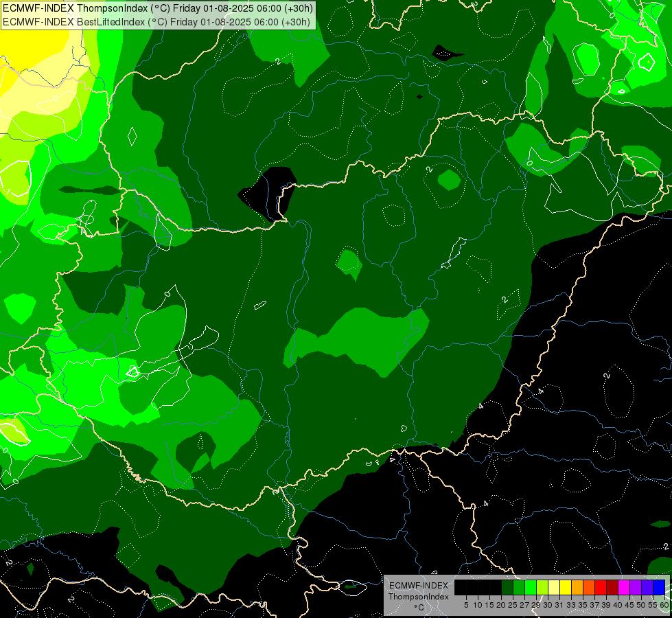Screen dimensions: 672x618
Task: Click the legend tick value 10
Action: click(478, 605)
